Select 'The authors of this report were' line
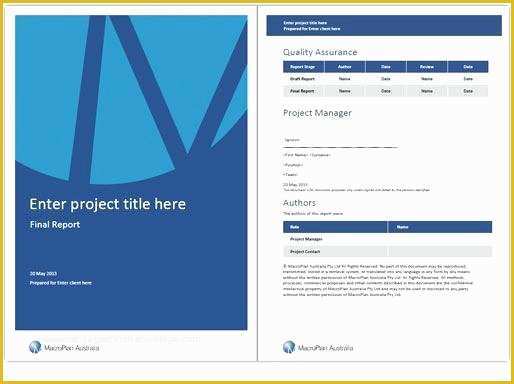514x384 pixels. 313,214
